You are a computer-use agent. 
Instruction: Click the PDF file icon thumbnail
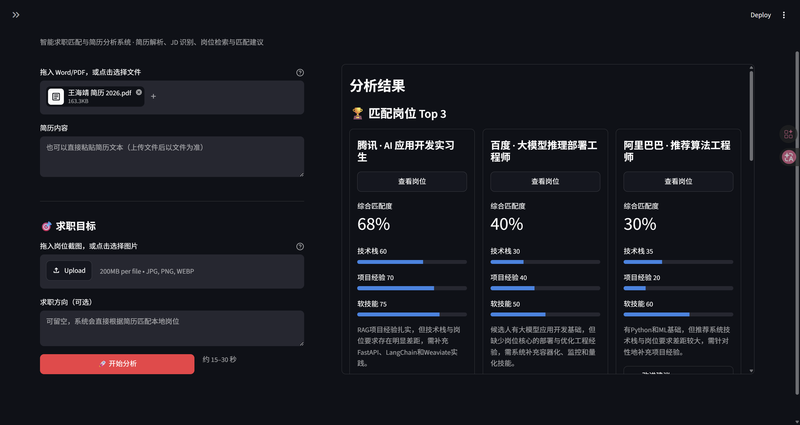point(56,96)
